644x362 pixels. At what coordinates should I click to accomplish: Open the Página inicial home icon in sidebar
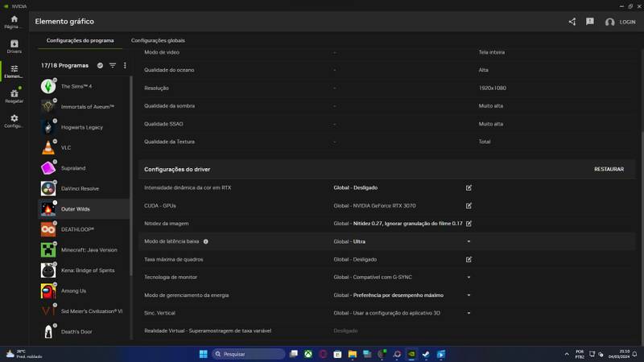click(x=14, y=22)
